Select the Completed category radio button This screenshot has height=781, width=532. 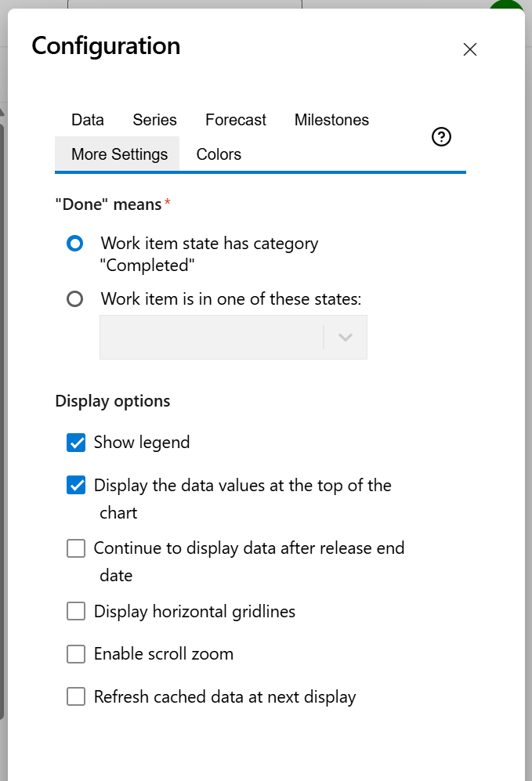click(75, 244)
